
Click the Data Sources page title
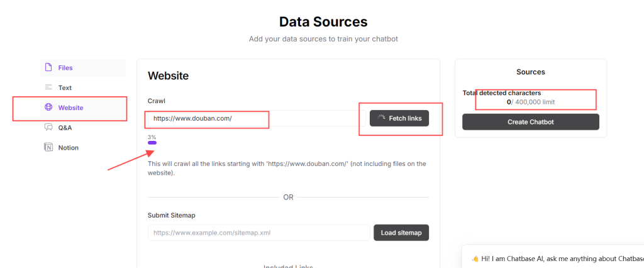pyautogui.click(x=323, y=22)
